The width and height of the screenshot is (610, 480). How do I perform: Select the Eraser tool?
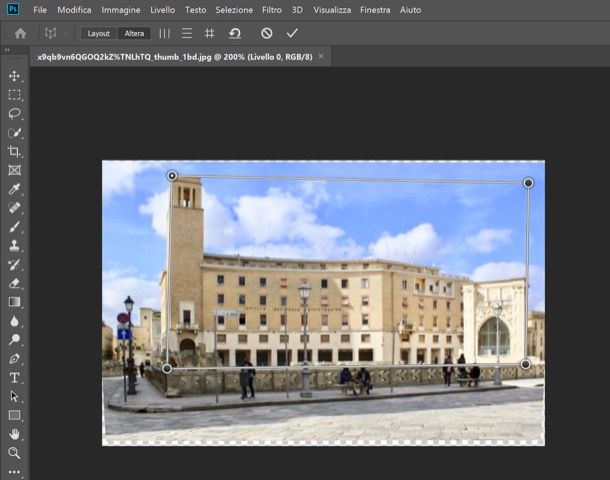coord(14,283)
